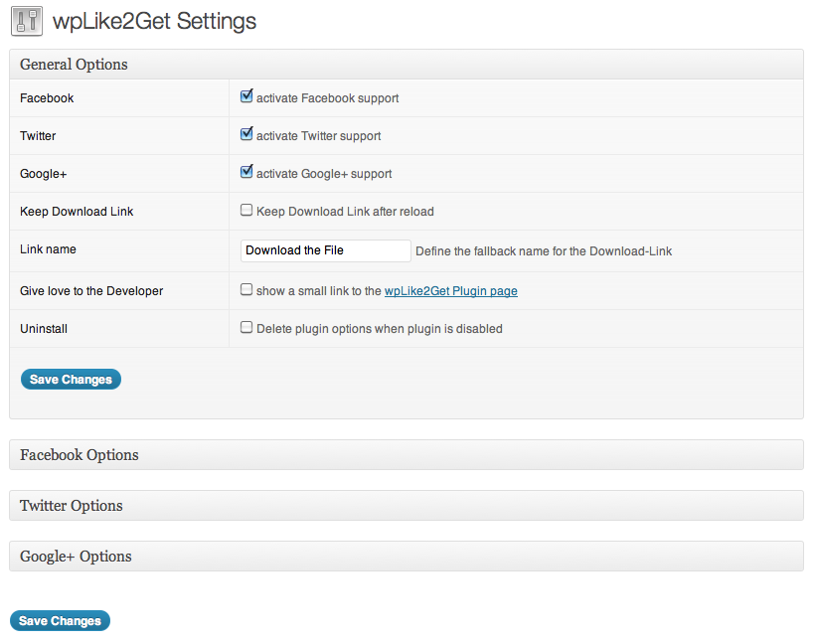This screenshot has width=816, height=644.
Task: Expand the Facebook Options panel
Action: [x=407, y=455]
